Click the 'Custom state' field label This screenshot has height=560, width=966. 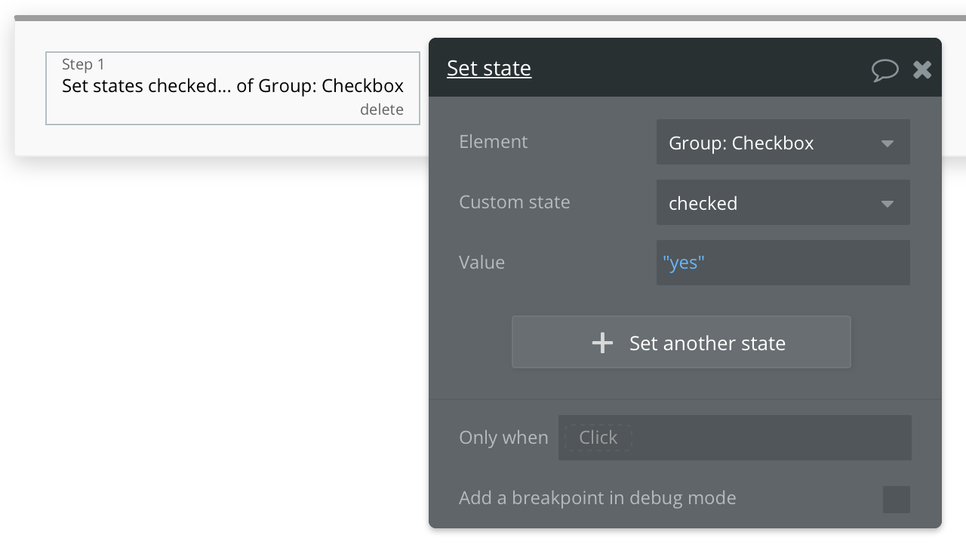[x=514, y=202]
